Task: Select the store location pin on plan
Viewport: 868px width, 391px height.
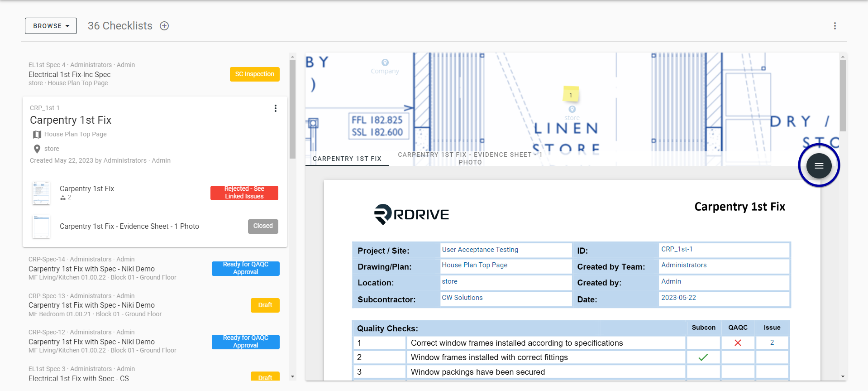Action: pyautogui.click(x=572, y=109)
